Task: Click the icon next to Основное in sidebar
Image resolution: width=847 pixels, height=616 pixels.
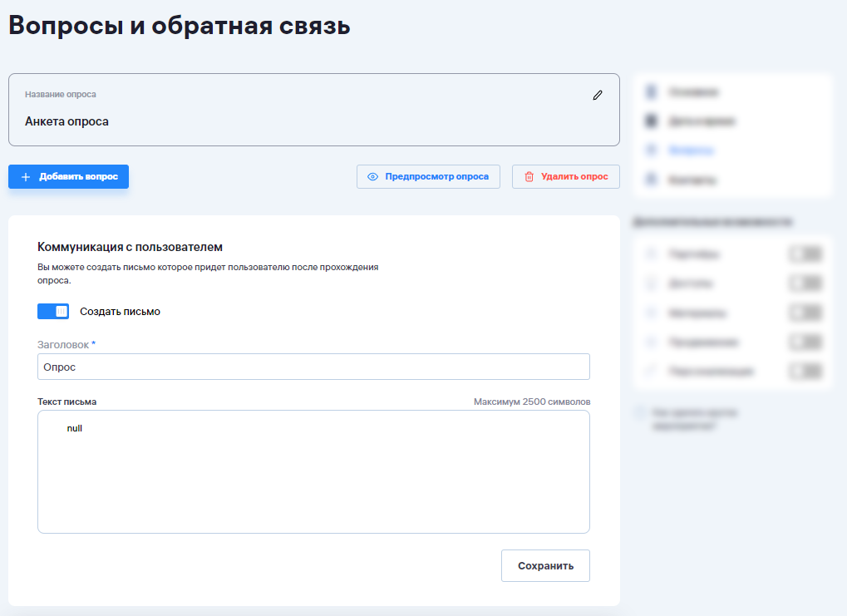Action: [x=651, y=91]
